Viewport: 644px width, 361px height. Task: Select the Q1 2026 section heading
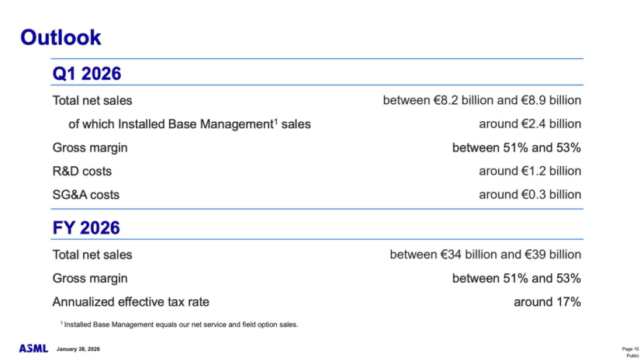coord(87,74)
